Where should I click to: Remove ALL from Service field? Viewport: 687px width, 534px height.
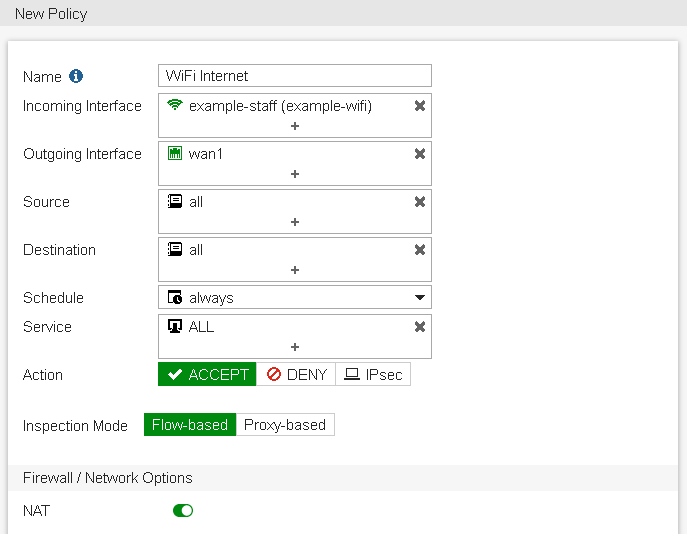click(420, 327)
